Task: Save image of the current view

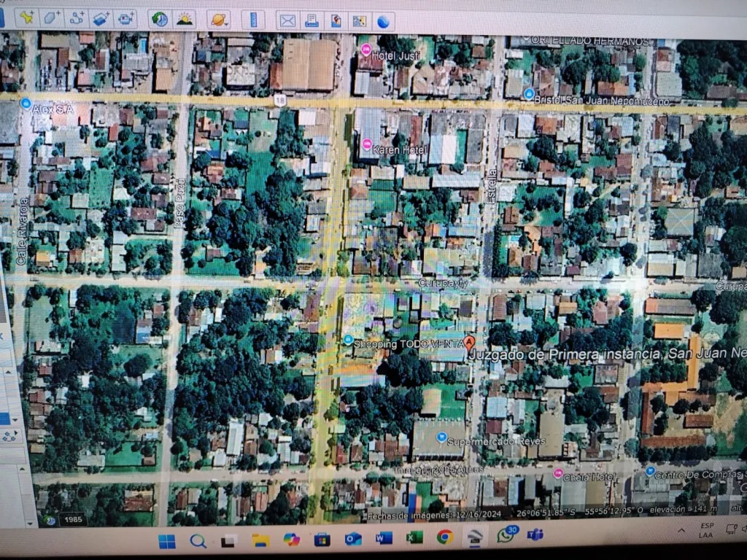Action: click(336, 21)
